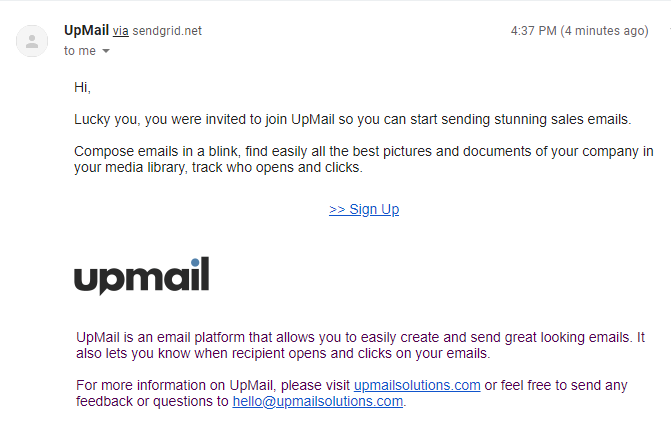Screen dimensions: 671x423
Task: Click the sender's profile avatar icon
Action: (33, 41)
